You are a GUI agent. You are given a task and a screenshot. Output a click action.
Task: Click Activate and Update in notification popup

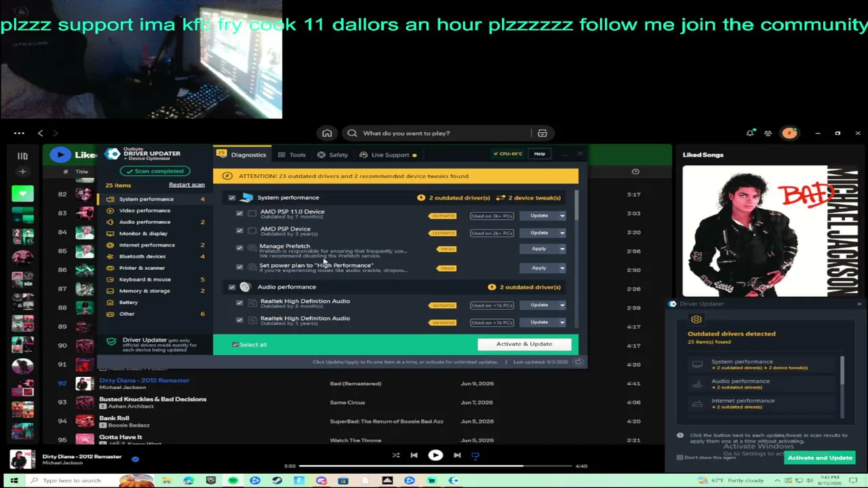[x=820, y=458]
